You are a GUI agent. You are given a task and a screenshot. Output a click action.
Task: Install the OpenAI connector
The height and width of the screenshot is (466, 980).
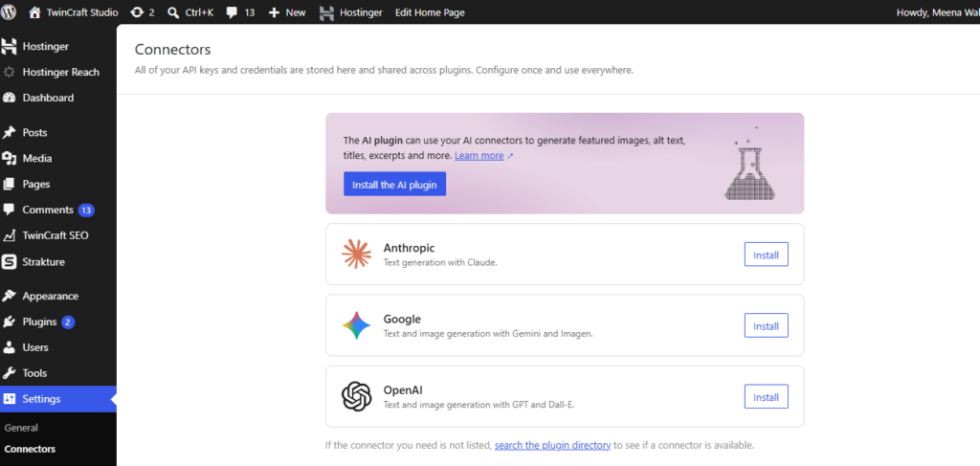click(x=766, y=397)
